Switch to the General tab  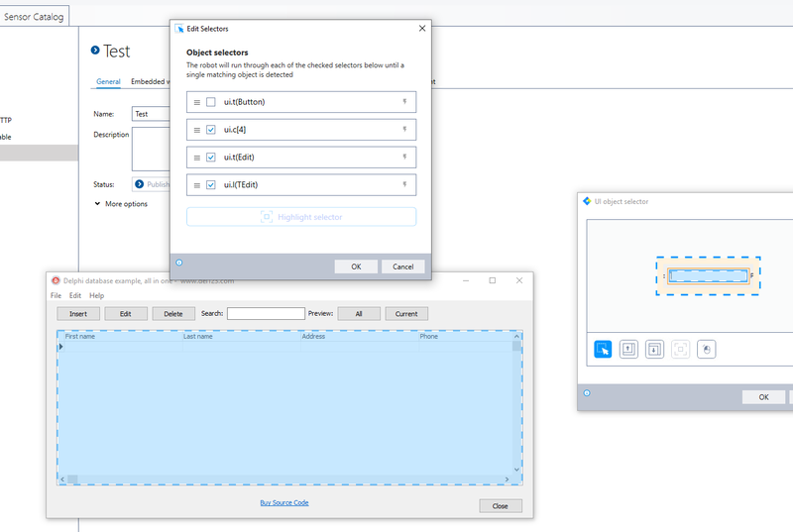pos(108,82)
